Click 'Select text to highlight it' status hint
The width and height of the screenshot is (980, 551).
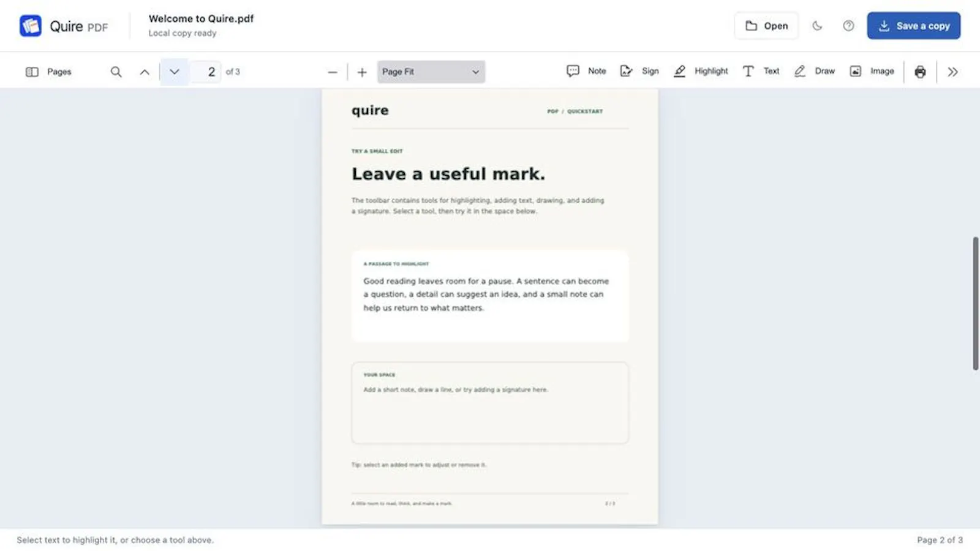click(x=115, y=540)
